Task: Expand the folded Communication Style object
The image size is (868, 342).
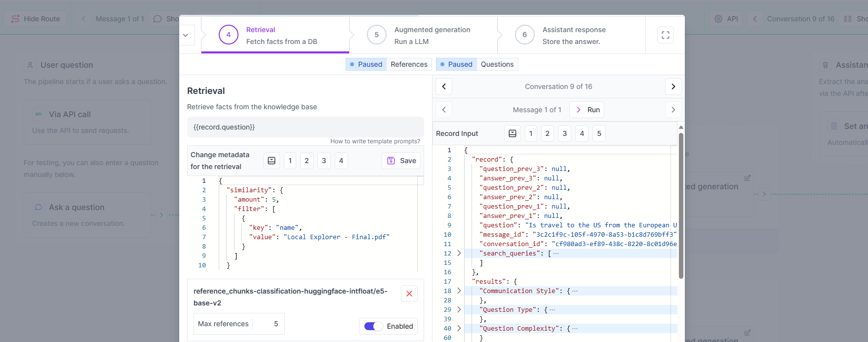Action: coord(459,291)
